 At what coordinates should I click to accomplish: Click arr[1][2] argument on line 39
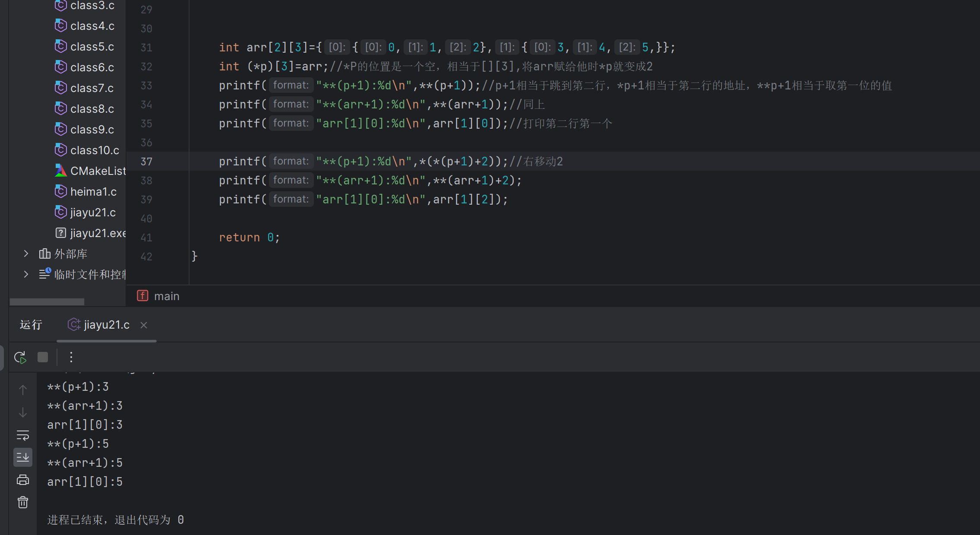464,199
